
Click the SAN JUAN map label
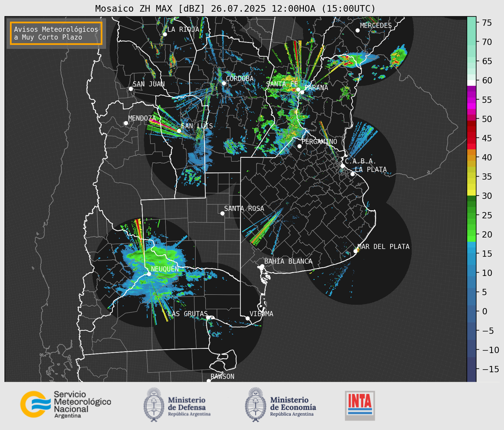tap(149, 84)
